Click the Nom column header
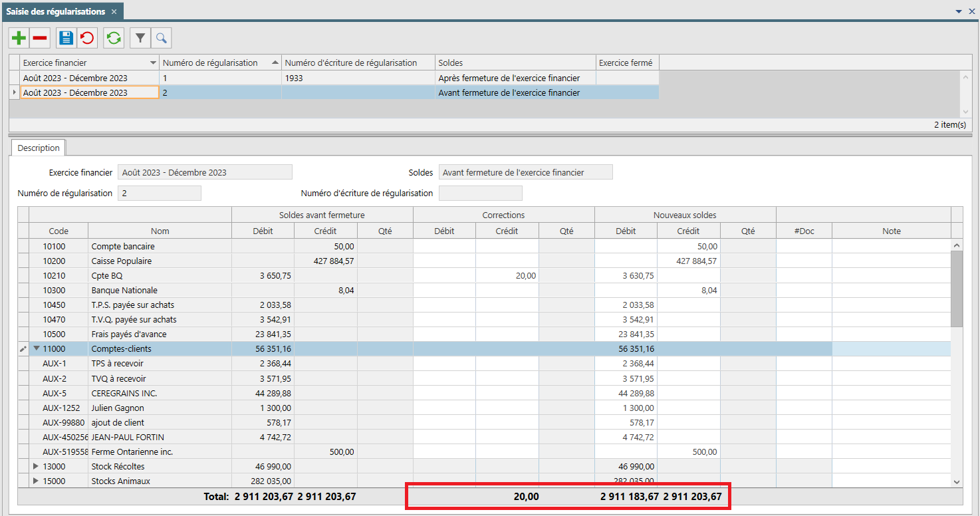This screenshot has width=980, height=516. click(x=160, y=231)
